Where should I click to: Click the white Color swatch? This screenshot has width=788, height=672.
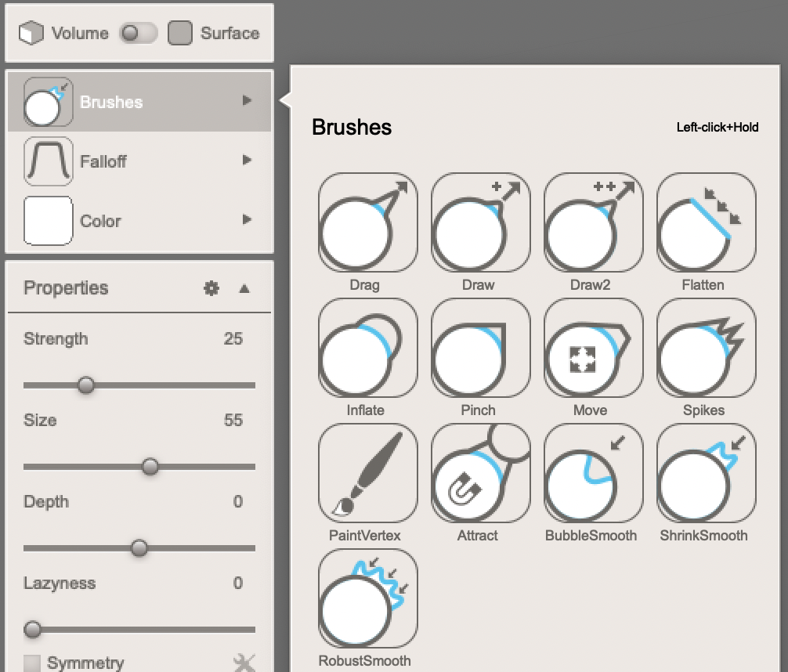[x=47, y=221]
